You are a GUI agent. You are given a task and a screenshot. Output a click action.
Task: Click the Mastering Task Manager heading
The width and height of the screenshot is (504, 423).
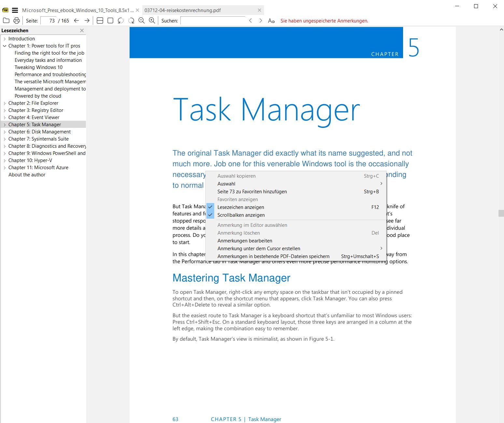[231, 278]
